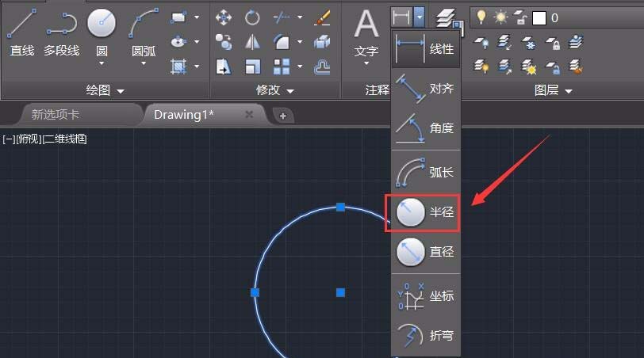This screenshot has height=358, width=644.
Task: Click Thaw All Layers icon
Action: coord(528,67)
